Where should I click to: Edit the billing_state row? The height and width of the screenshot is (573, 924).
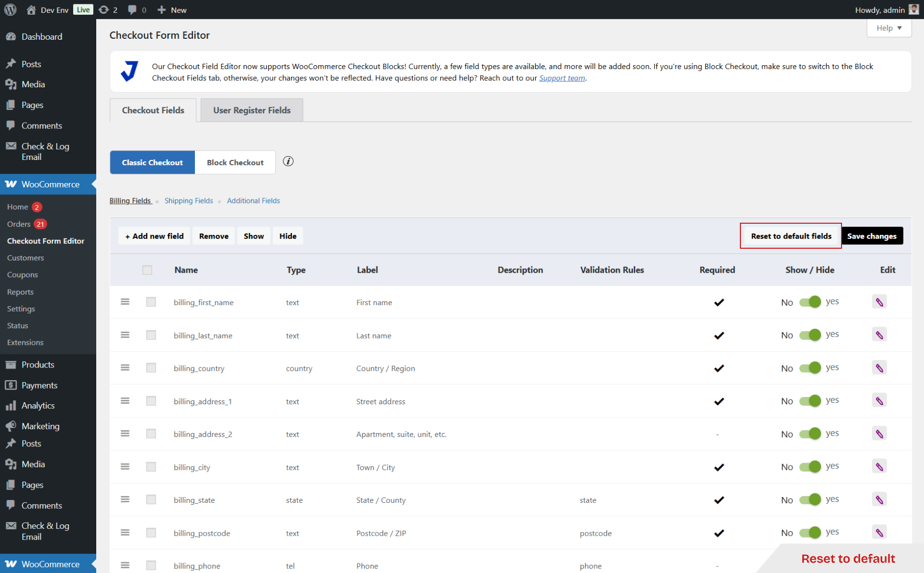pyautogui.click(x=879, y=499)
